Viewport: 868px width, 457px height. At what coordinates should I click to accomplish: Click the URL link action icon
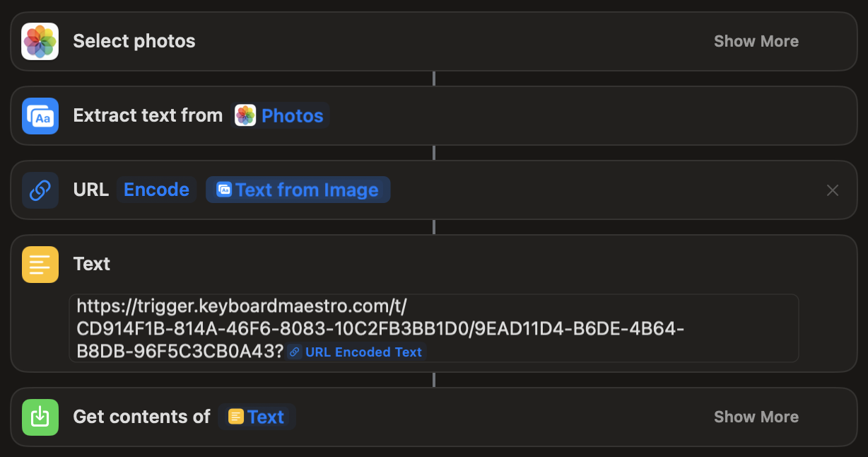[x=40, y=190]
